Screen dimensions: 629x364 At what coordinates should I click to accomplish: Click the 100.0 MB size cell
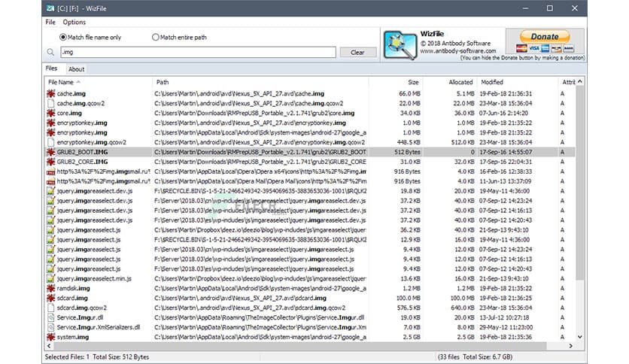(408, 298)
